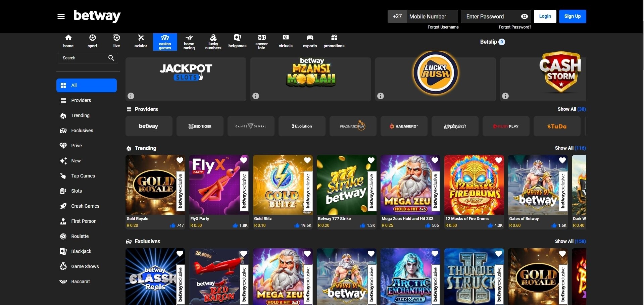Click the betway logo
644x305 pixels.
(97, 16)
